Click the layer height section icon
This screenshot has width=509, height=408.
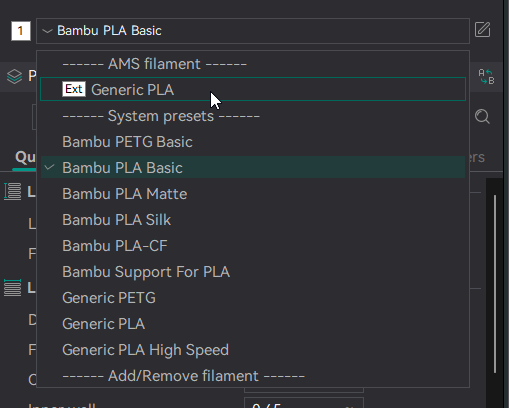coord(13,192)
